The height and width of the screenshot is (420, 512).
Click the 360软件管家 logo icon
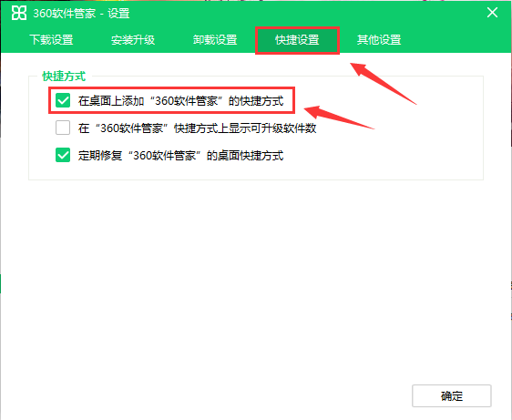(19, 13)
